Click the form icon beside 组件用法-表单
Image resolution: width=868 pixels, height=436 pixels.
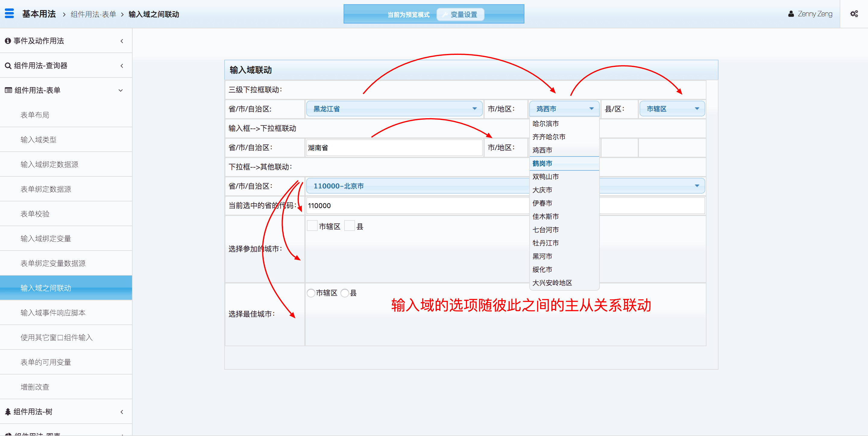8,90
